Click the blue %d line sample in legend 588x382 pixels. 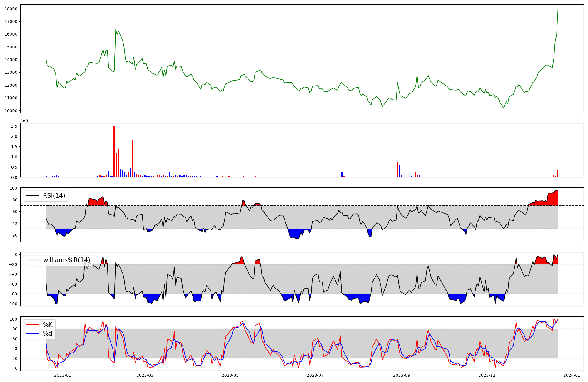tap(32, 334)
